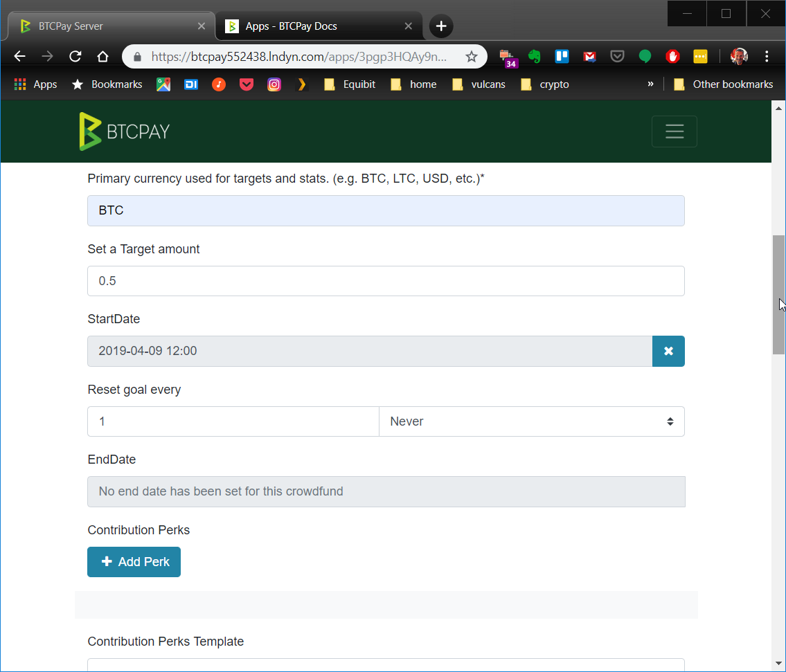Screen dimensions: 786x672
Task: Reload the current page
Action: pyautogui.click(x=75, y=56)
